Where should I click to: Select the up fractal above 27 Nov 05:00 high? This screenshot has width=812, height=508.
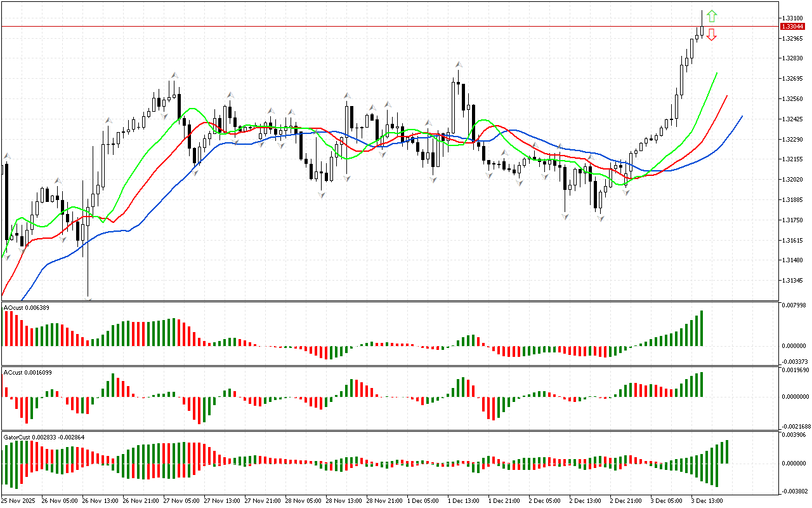tap(173, 75)
